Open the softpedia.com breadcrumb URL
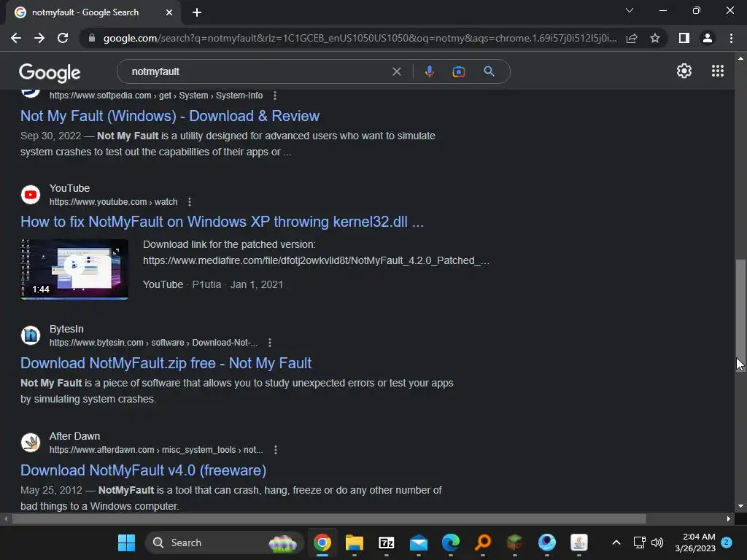Image resolution: width=747 pixels, height=560 pixels. 156,96
